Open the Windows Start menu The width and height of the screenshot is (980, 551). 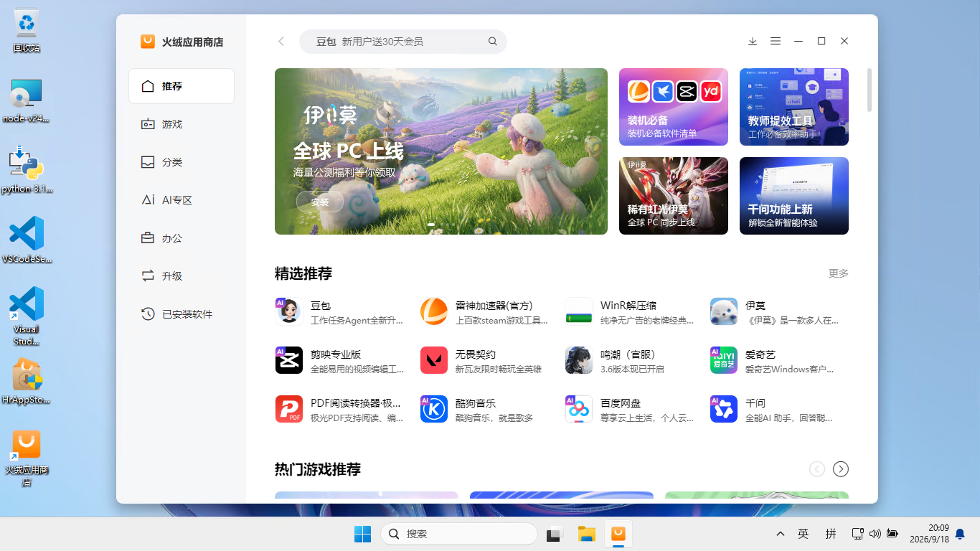coord(362,534)
